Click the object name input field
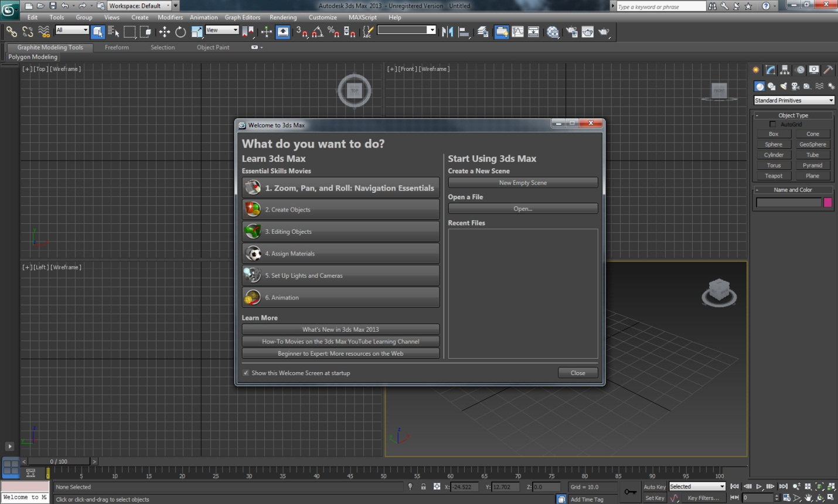838x504 pixels. (789, 203)
